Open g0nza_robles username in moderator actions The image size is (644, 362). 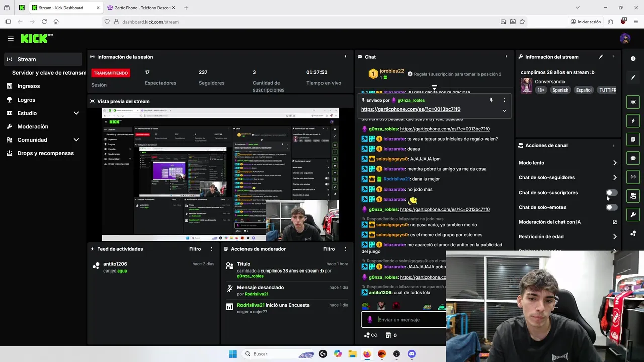250,276
